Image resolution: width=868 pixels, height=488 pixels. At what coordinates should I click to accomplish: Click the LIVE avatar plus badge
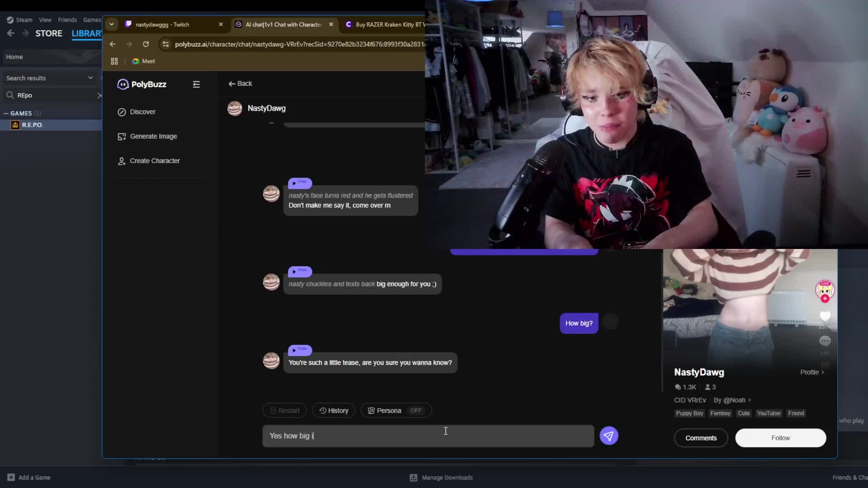(825, 299)
